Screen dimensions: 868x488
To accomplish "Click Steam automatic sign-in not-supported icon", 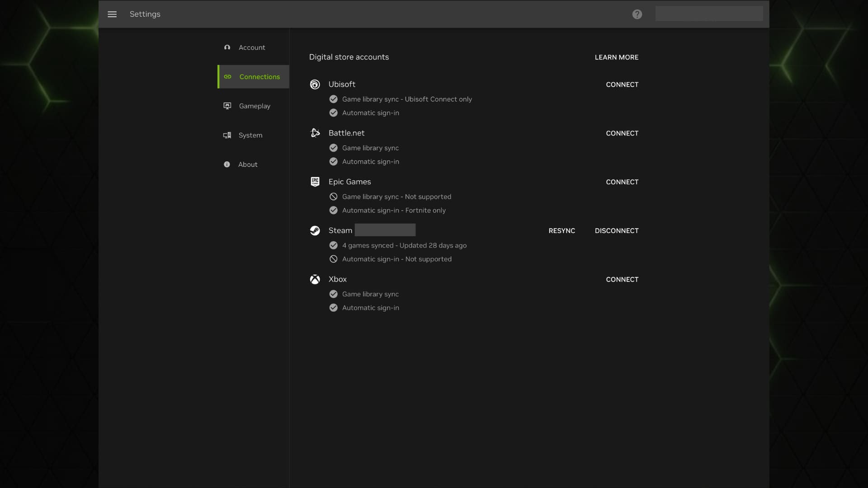I will pos(334,259).
